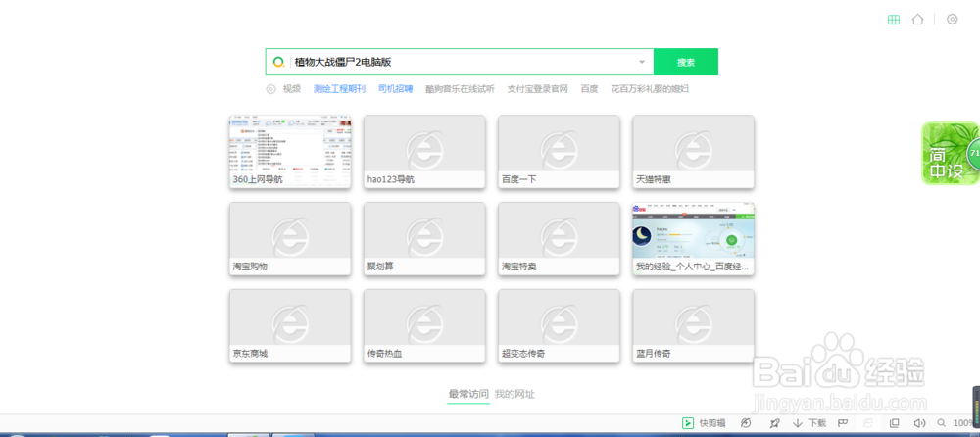
Task: Open the 下载 downloads manager
Action: [x=809, y=423]
